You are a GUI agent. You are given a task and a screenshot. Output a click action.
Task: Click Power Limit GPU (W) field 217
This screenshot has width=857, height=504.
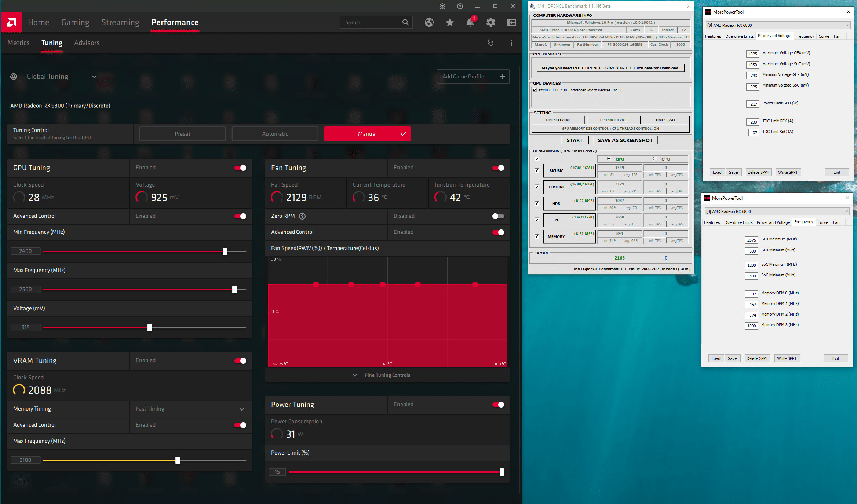coord(752,104)
